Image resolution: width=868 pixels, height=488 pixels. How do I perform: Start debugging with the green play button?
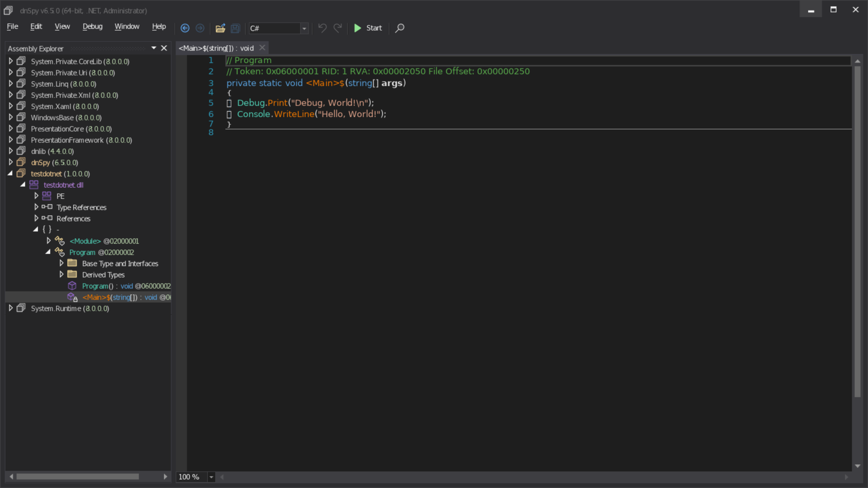367,28
